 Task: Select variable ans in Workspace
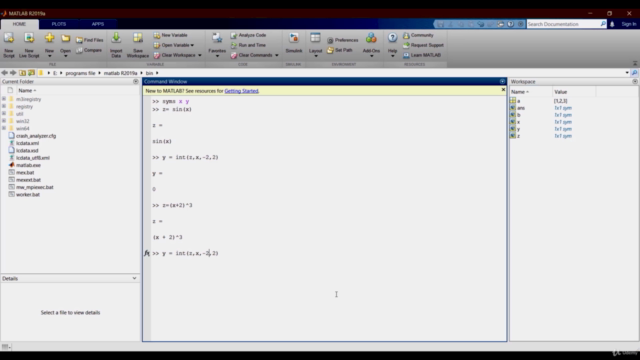coord(521,108)
